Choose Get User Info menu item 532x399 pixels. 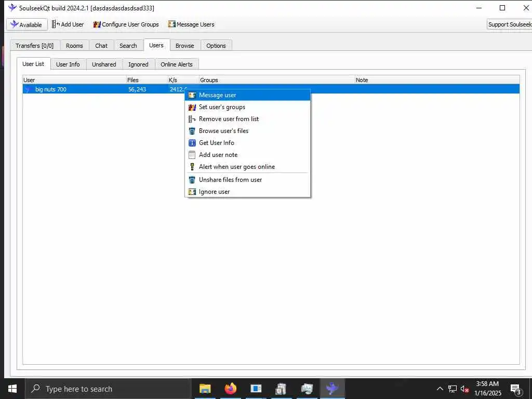(247, 143)
